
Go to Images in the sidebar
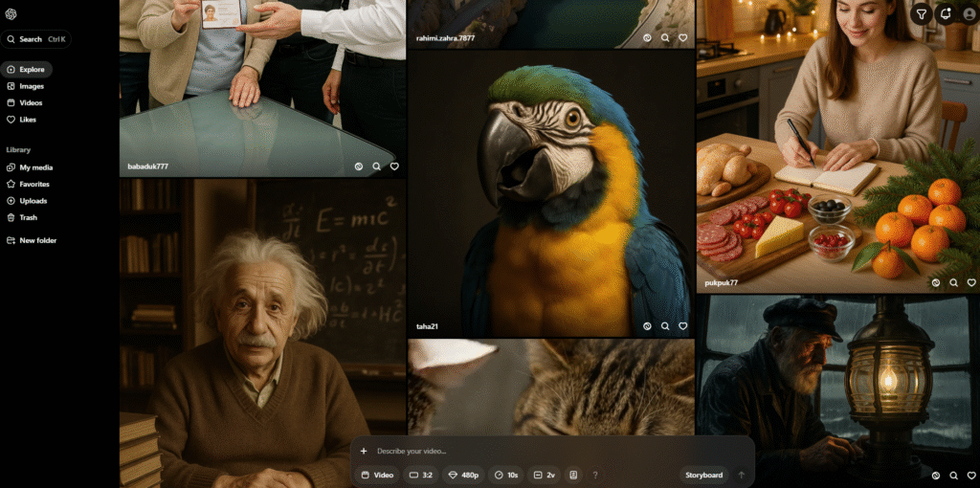[x=32, y=86]
